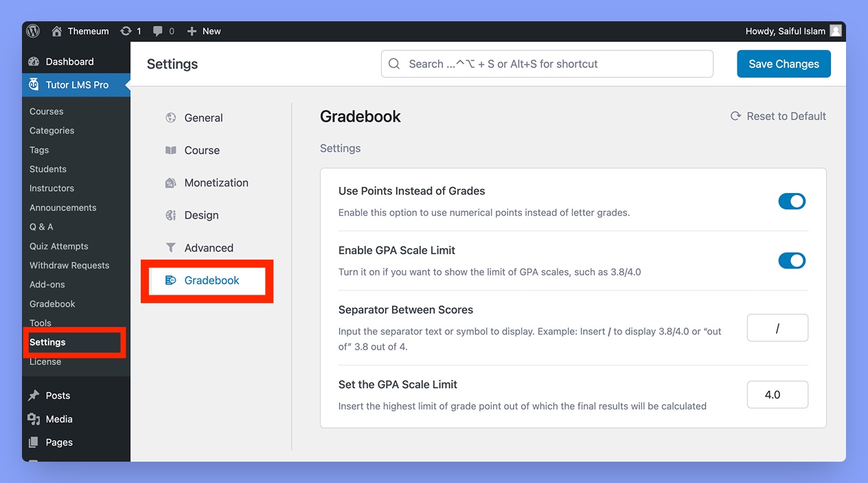Open the Advanced settings tab

pos(207,248)
